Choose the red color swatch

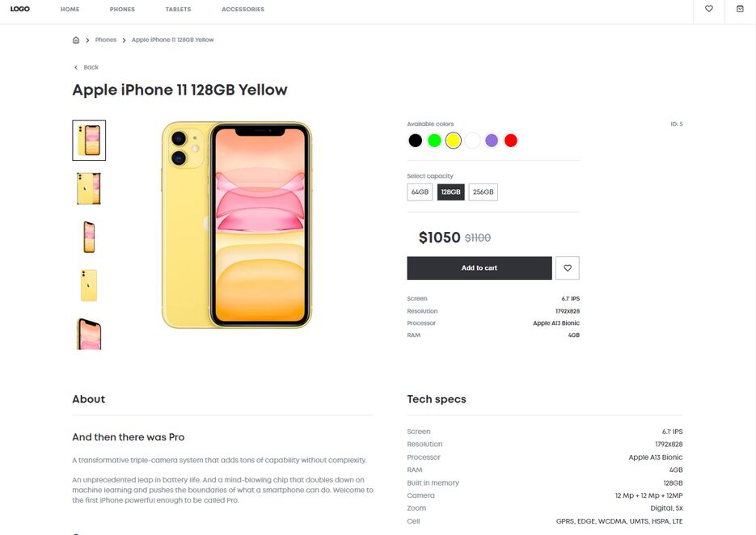[510, 141]
